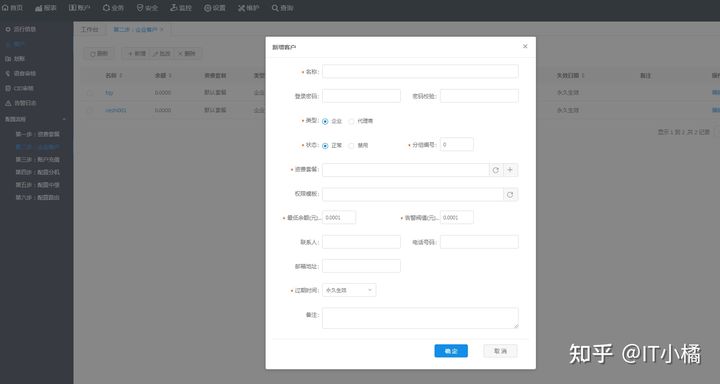720x384 pixels.
Task: Open the 查询 search menu with magnifier icon
Action: (x=282, y=8)
